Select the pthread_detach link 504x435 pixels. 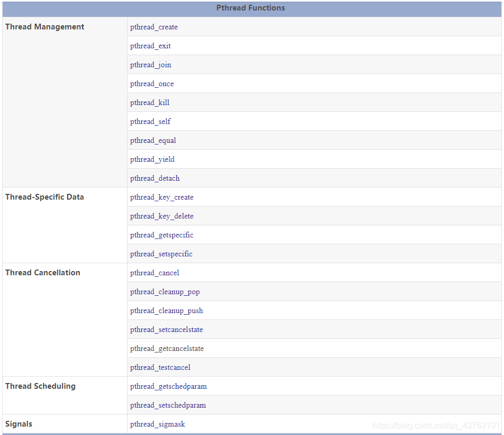click(x=154, y=179)
